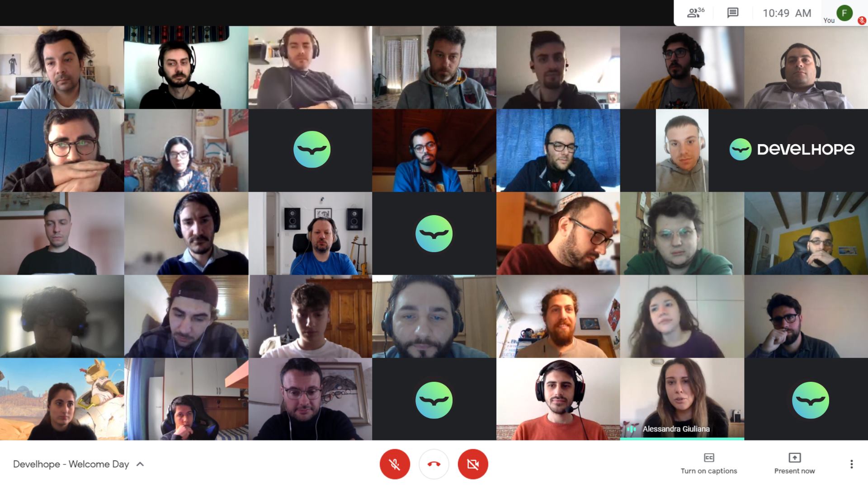
Task: Select the 'Turn on captions' option
Action: point(708,464)
